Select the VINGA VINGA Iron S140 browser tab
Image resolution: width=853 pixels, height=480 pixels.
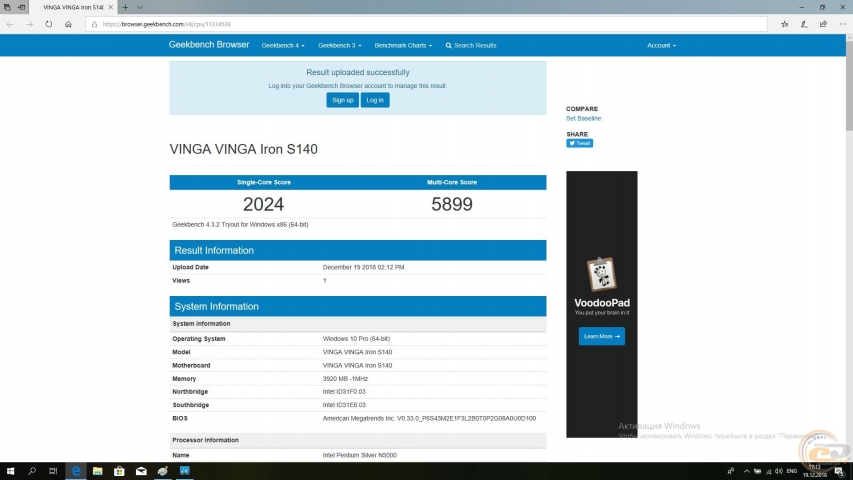[73, 7]
